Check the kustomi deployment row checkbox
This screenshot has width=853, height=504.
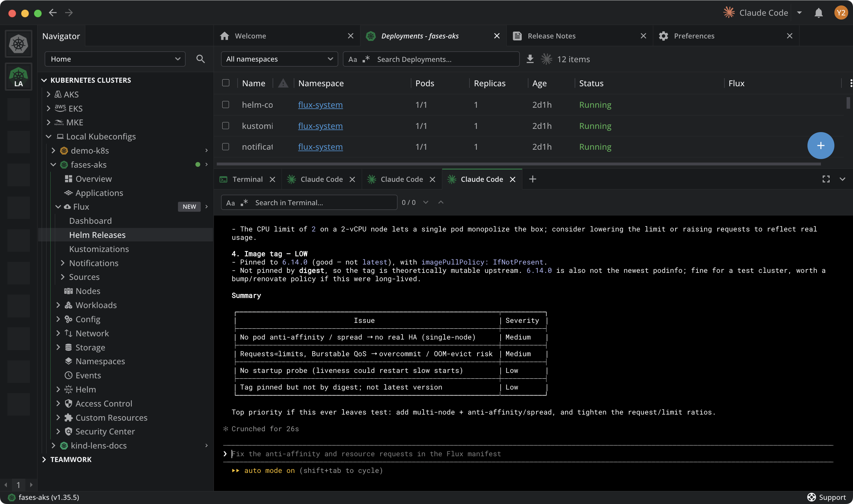pyautogui.click(x=225, y=126)
